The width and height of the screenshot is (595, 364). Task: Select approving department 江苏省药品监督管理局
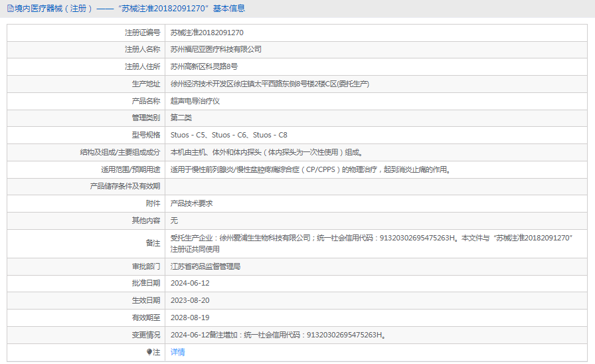[205, 266]
